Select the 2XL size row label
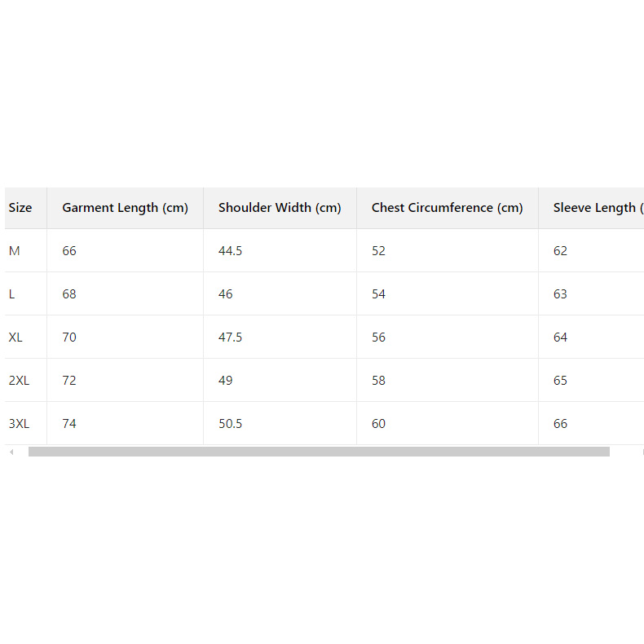644x644 pixels. [x=19, y=381]
